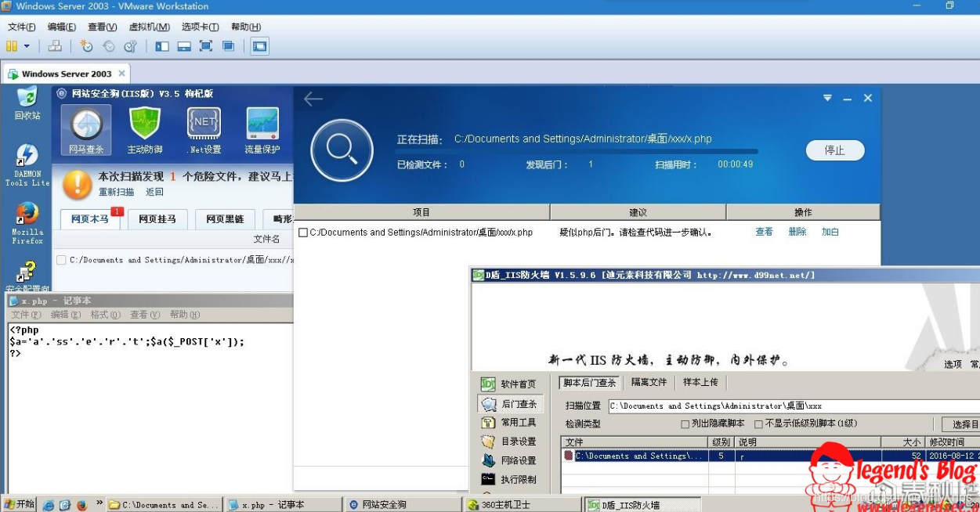Open the 选项卡(T) menu in VMware
980x512 pixels.
[200, 27]
